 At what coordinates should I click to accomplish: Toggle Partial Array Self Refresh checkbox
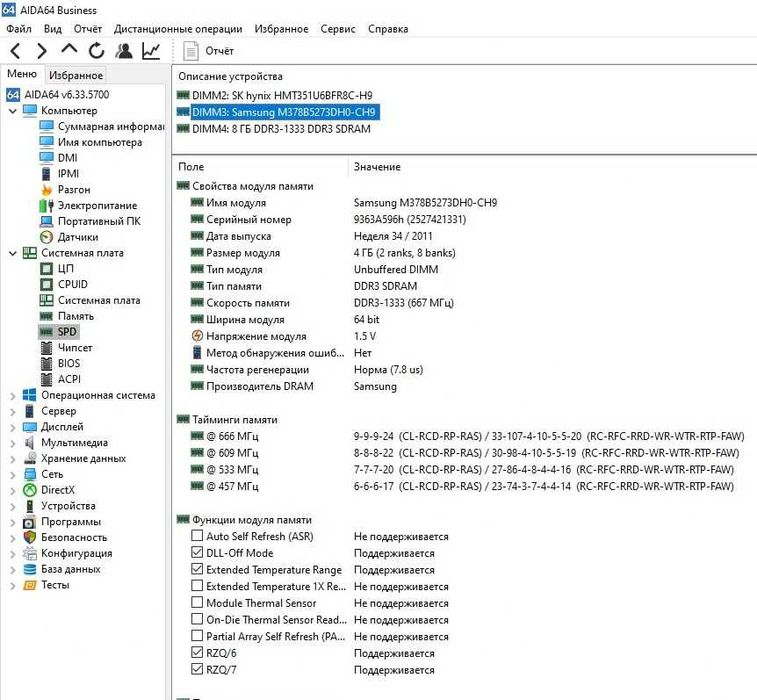tap(197, 635)
